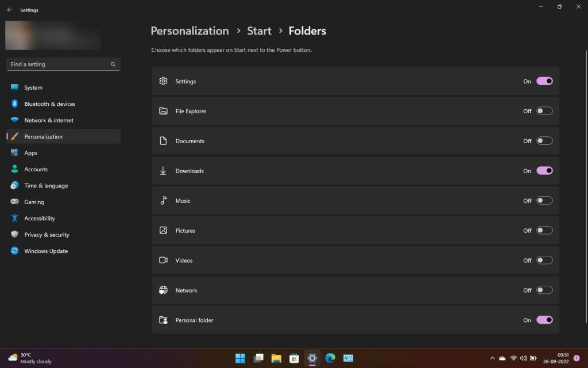588x368 pixels.
Task: Click the Personal folder icon in list
Action: (x=163, y=320)
